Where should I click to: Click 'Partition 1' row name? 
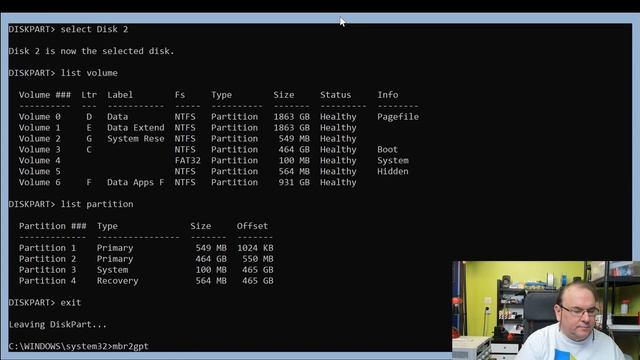tap(47, 248)
